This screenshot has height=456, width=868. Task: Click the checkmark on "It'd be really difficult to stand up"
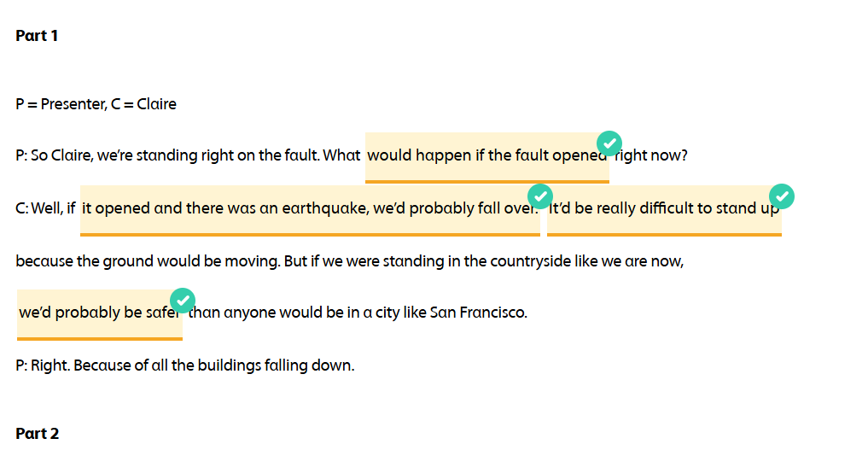782,196
